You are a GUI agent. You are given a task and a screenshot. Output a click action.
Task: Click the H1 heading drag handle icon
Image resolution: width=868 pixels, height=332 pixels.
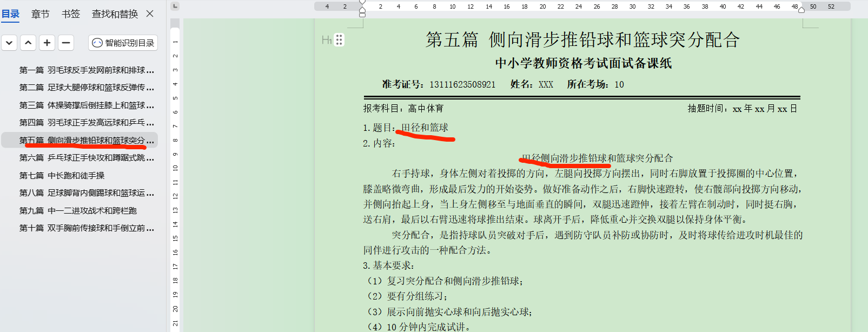[x=339, y=40]
